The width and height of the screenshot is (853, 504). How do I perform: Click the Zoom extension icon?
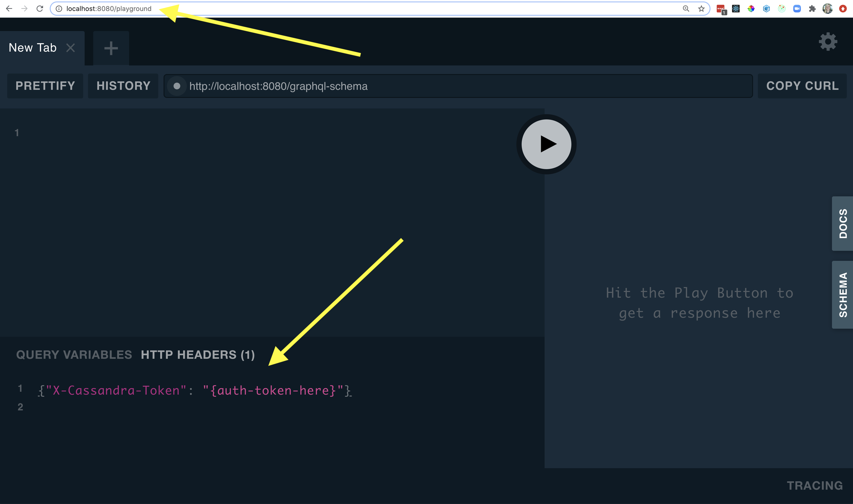tap(797, 9)
